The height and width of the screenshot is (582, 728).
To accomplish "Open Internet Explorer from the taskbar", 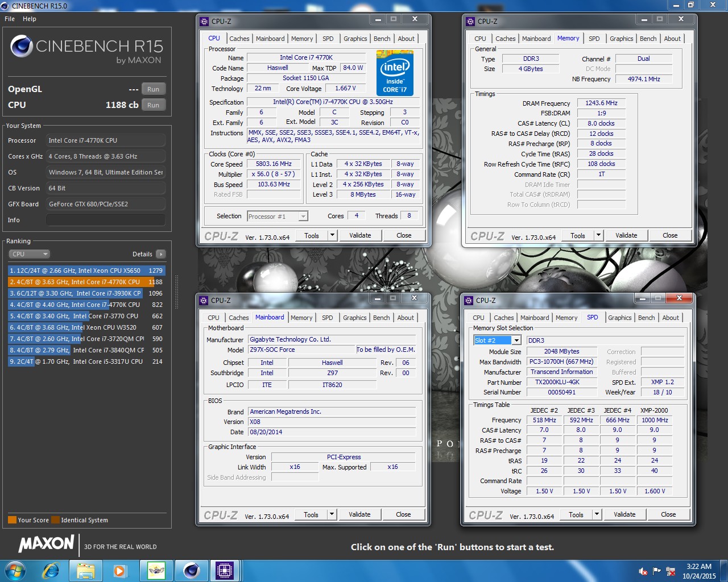I will pos(51,571).
